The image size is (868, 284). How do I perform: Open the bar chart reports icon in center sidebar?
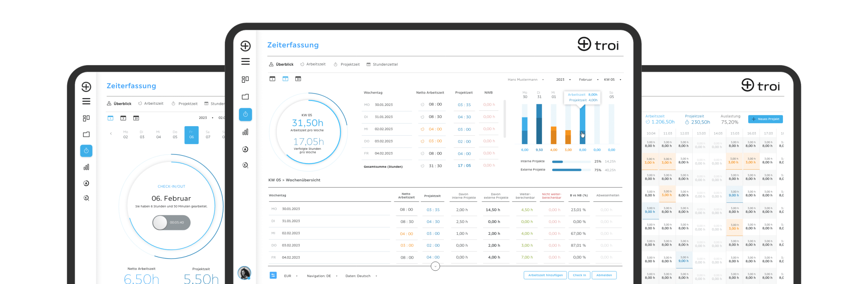click(245, 132)
